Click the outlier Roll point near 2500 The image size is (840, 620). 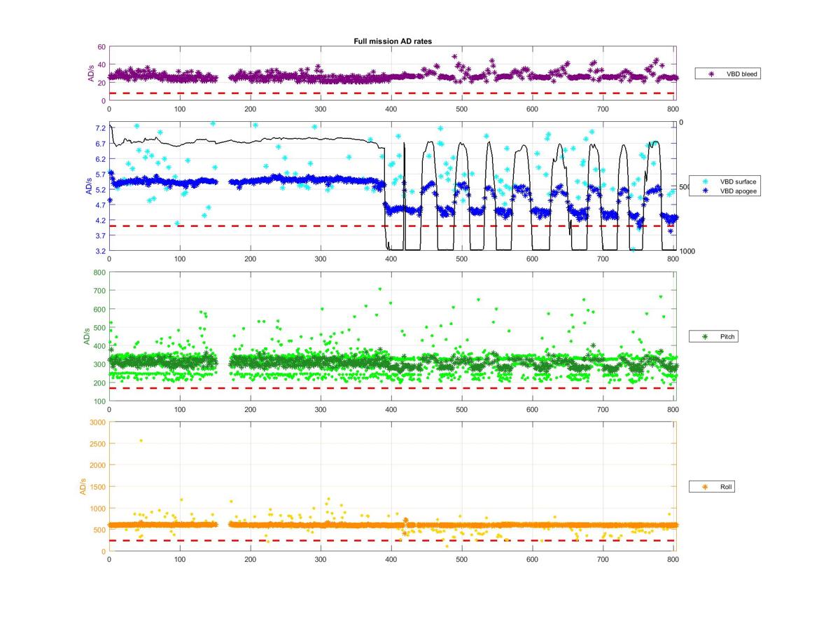coord(141,441)
